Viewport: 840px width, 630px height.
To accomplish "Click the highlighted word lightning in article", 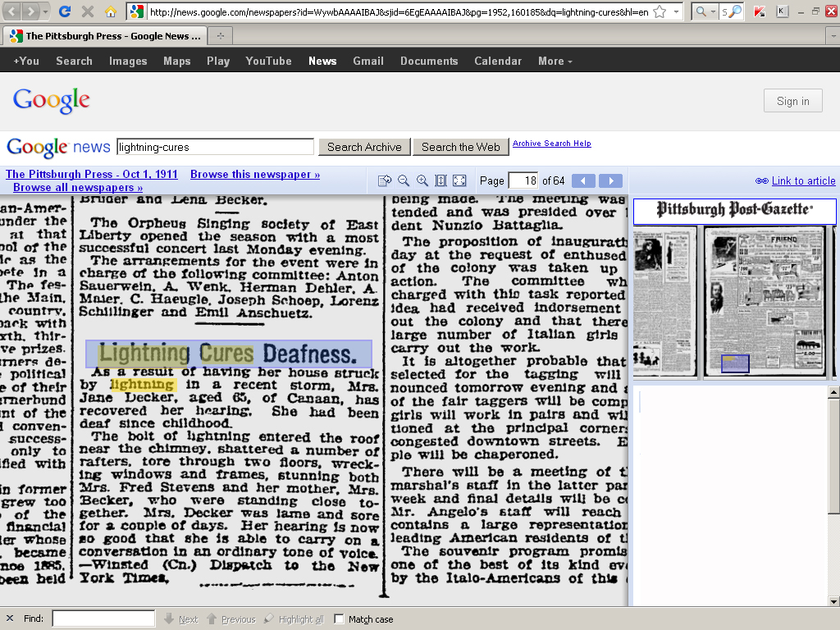I will pyautogui.click(x=142, y=385).
